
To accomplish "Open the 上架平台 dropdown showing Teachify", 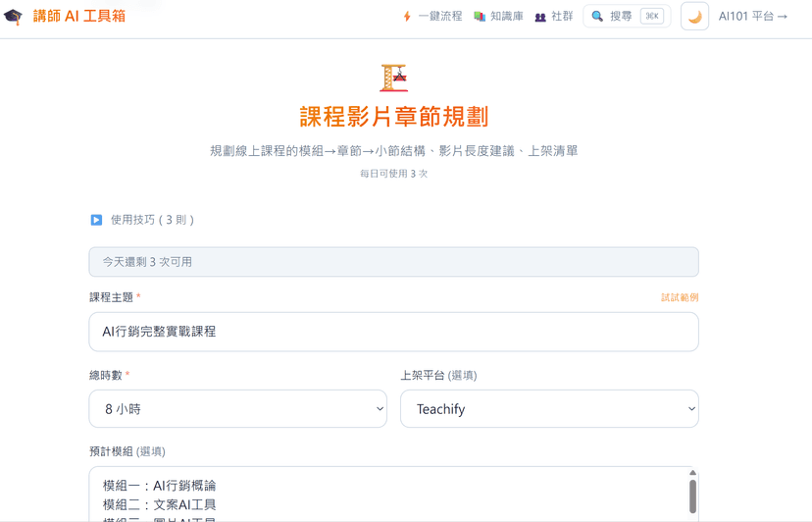I will point(549,409).
